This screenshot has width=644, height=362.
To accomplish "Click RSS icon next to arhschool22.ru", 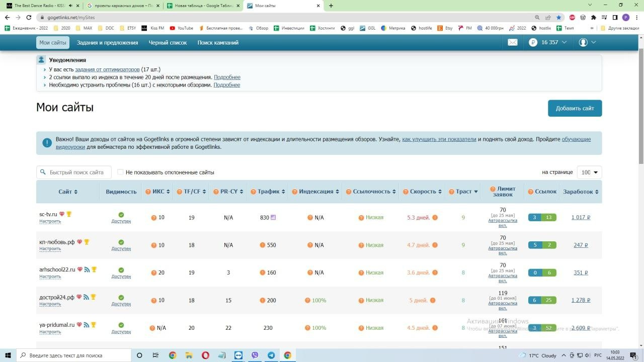I will 87,269.
